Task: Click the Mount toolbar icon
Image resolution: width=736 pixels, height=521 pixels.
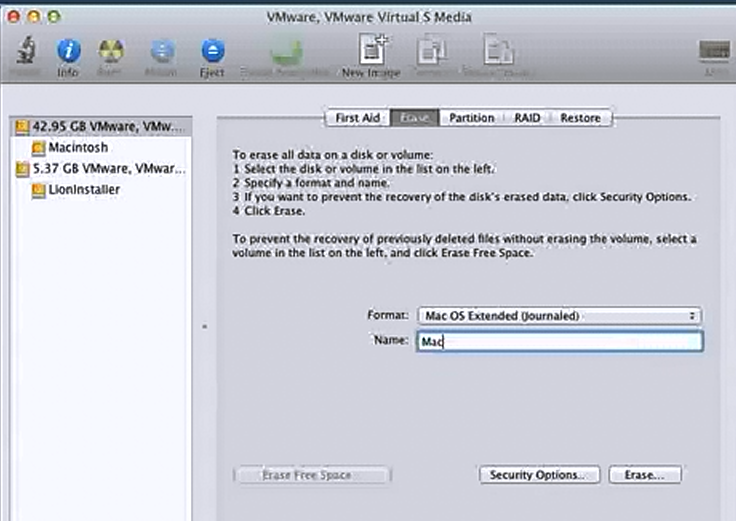Action: (x=162, y=51)
